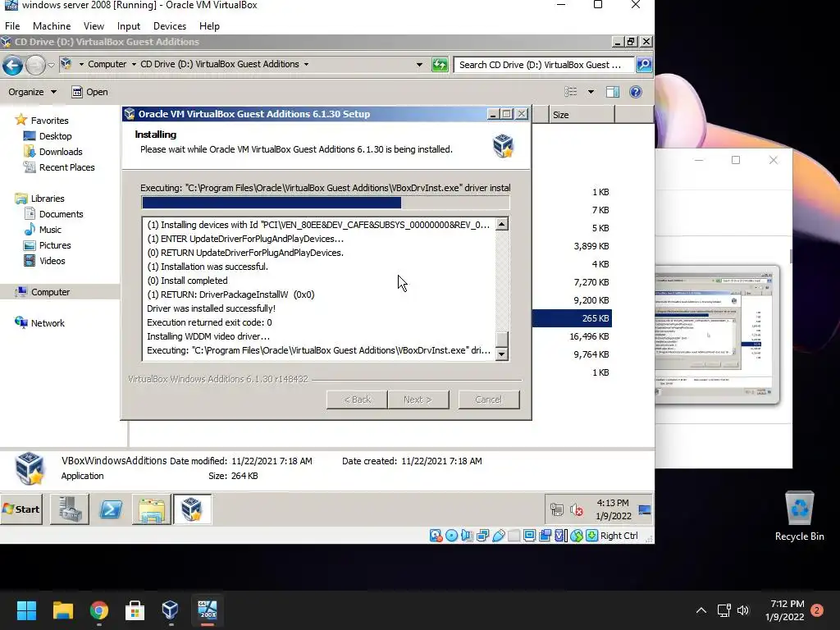The image size is (840, 630).
Task: Select Network in the navigation pane
Action: 40,322
